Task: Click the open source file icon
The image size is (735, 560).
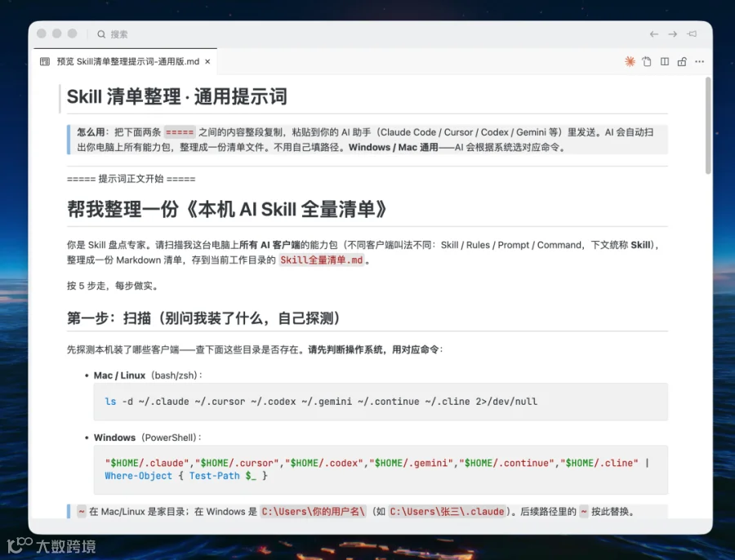Action: click(x=647, y=61)
